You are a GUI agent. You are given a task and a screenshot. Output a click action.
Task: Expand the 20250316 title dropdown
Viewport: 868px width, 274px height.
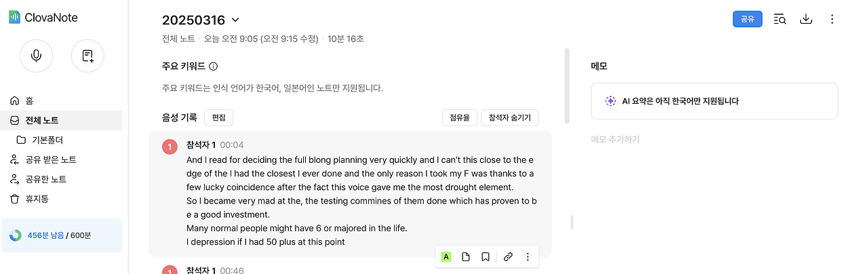pos(235,20)
